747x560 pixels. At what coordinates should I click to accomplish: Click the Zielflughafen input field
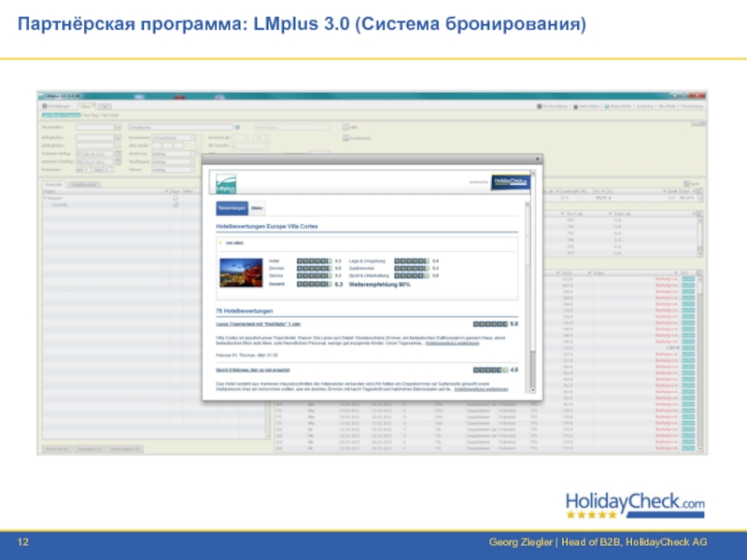(x=95, y=146)
